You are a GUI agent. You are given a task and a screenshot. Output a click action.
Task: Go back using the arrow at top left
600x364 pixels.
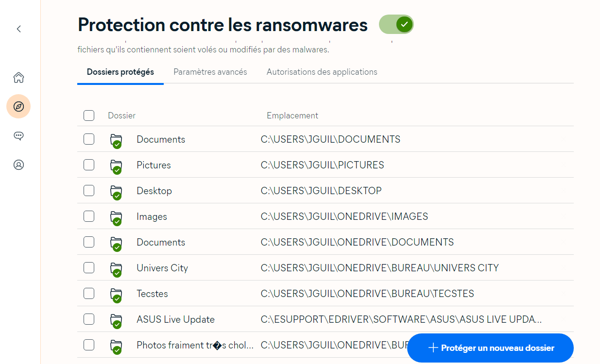18,29
